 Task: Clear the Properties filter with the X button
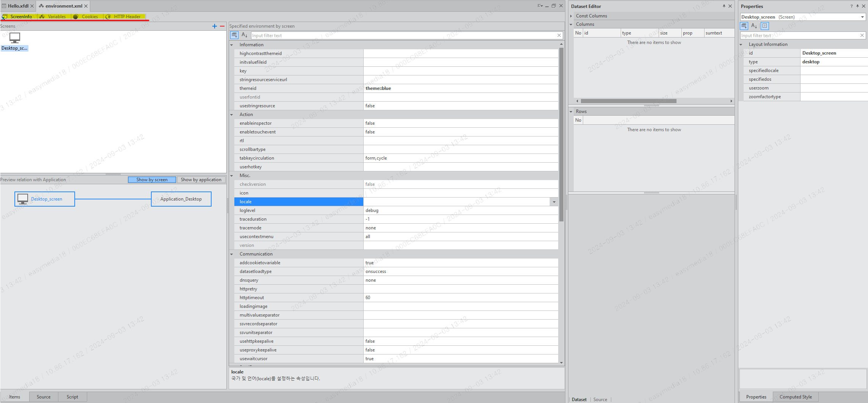(862, 35)
